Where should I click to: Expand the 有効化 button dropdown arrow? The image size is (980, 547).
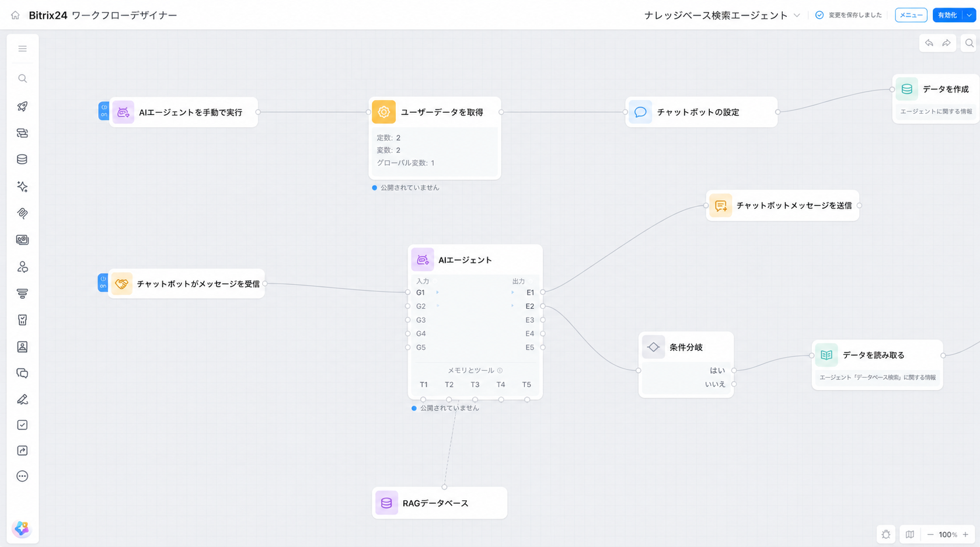[x=969, y=15]
